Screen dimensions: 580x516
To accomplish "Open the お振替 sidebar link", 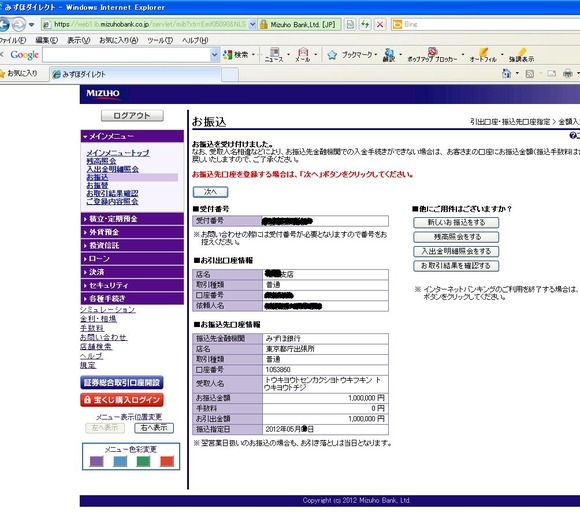I will (97, 185).
